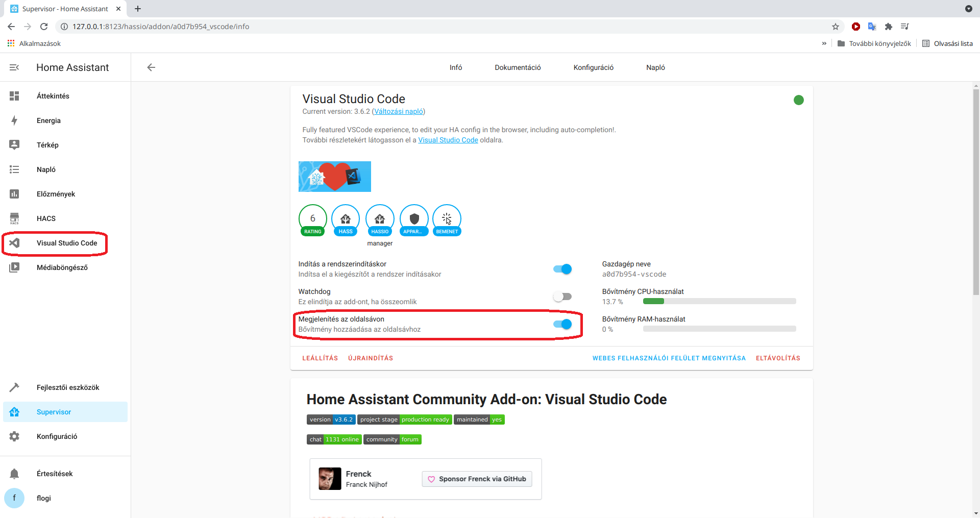This screenshot has height=518, width=980.
Task: Open the Olvasási lista reading list
Action: (947, 43)
